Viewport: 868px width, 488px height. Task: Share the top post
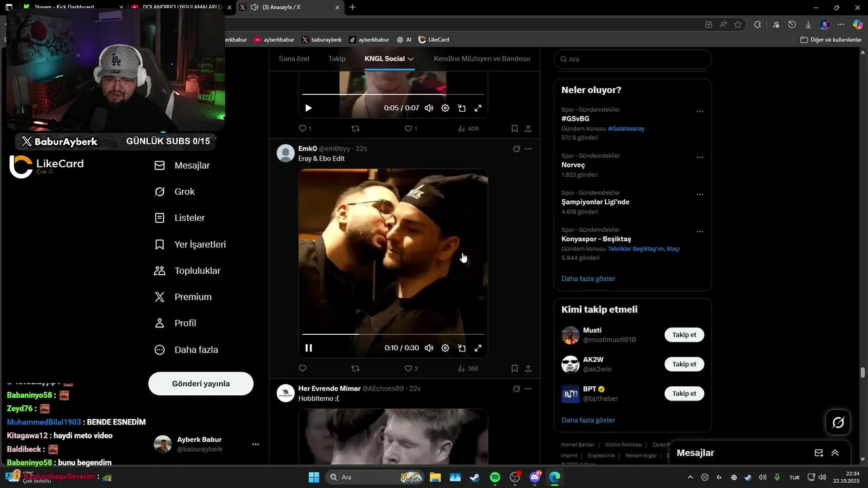528,128
